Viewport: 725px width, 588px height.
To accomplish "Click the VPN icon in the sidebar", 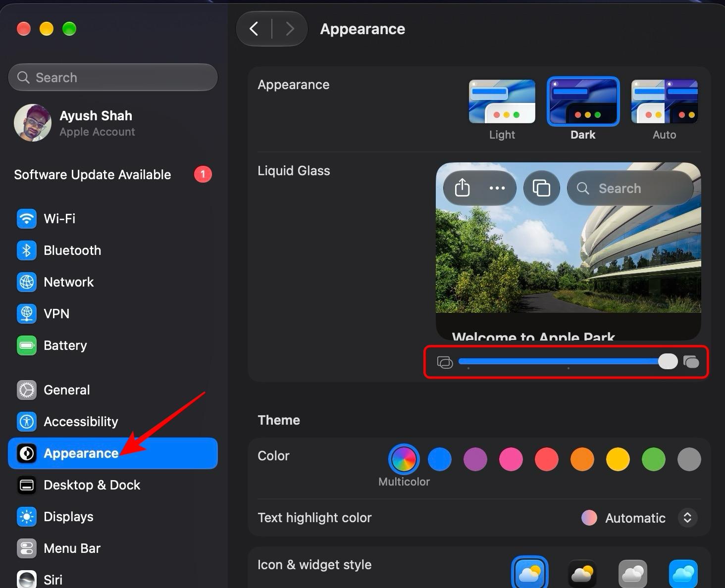I will 27,313.
